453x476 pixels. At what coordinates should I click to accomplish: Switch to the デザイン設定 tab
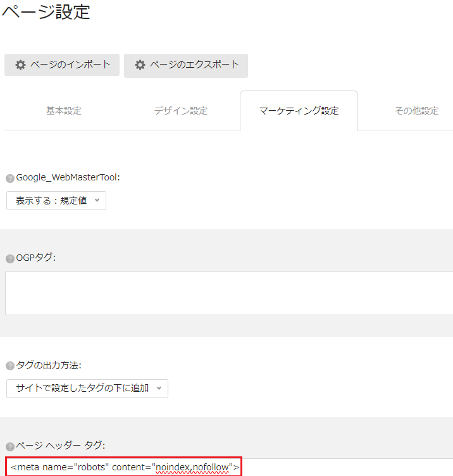coord(181,111)
